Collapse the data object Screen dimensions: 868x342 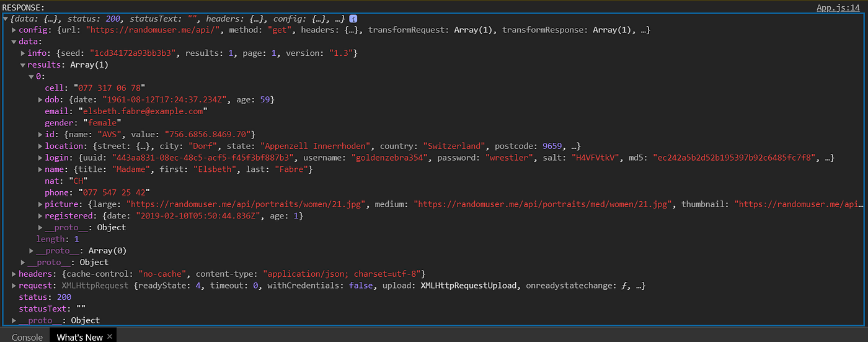coord(14,42)
